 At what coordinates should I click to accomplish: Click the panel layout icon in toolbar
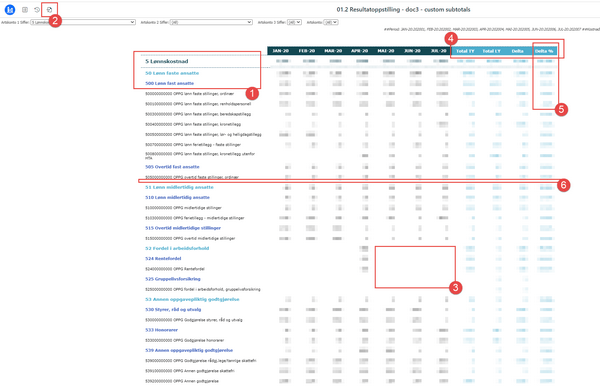pyautogui.click(x=25, y=10)
